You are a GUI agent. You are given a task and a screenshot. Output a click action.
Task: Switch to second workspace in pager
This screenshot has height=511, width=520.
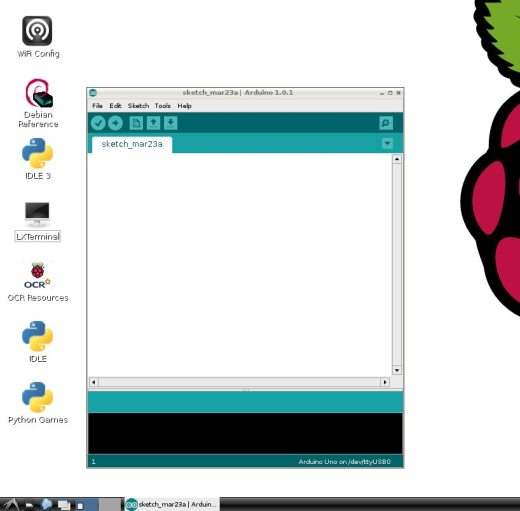(110, 505)
